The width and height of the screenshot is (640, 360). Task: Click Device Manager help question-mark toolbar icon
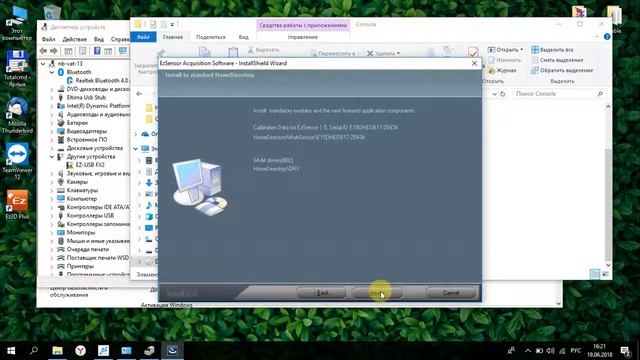pos(97,51)
